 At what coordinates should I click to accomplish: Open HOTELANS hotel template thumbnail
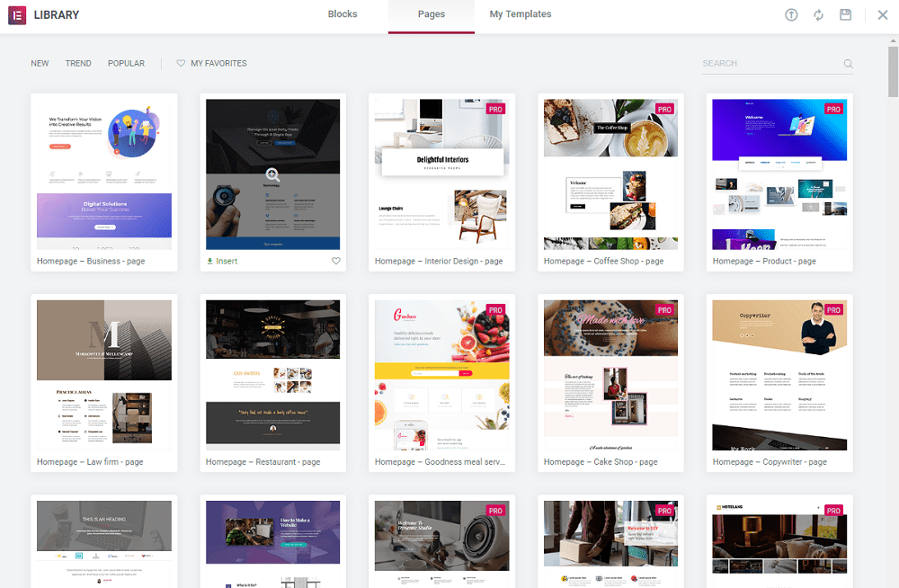[x=779, y=544]
